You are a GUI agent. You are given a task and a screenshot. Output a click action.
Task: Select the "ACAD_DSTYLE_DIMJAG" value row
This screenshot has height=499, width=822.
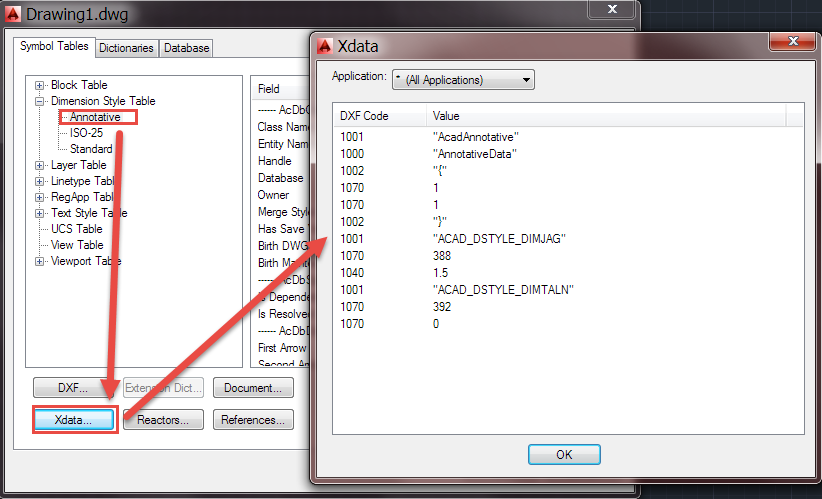pyautogui.click(x=568, y=239)
